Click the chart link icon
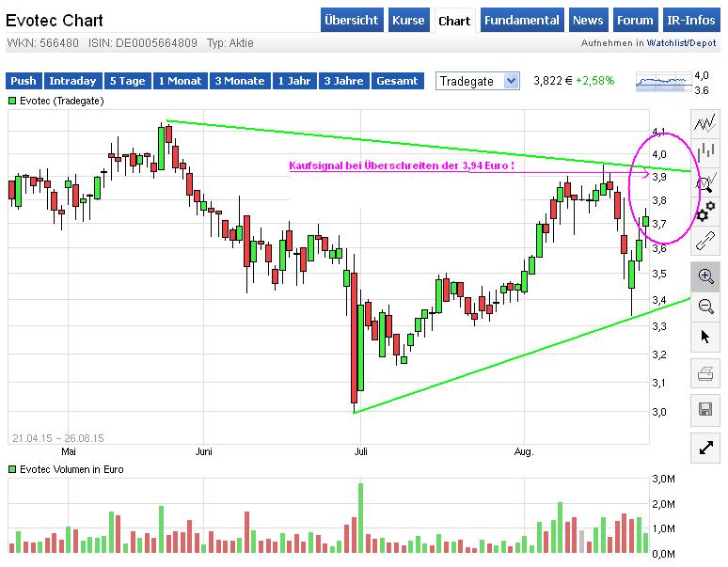728x567 pixels. [705, 242]
